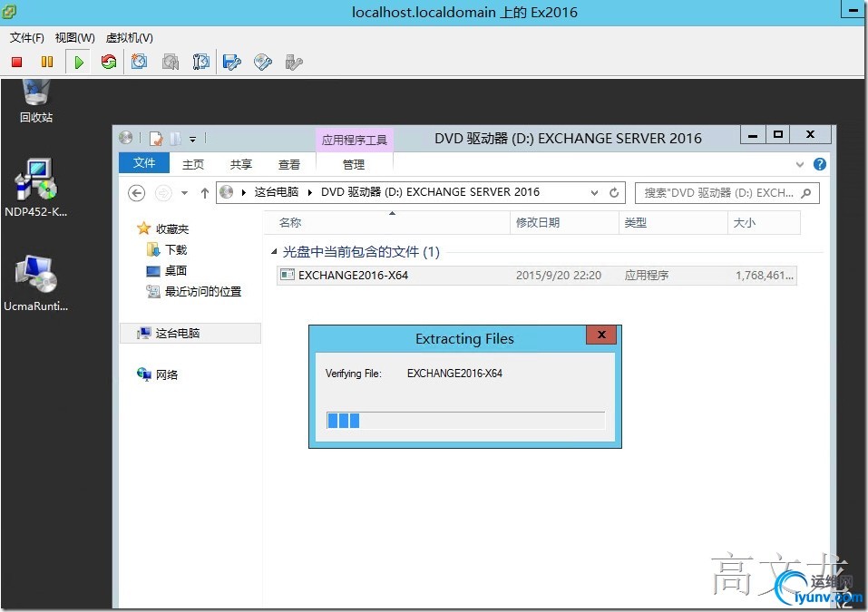868x612 pixels.
Task: Click the reset virtual machine icon
Action: click(109, 62)
